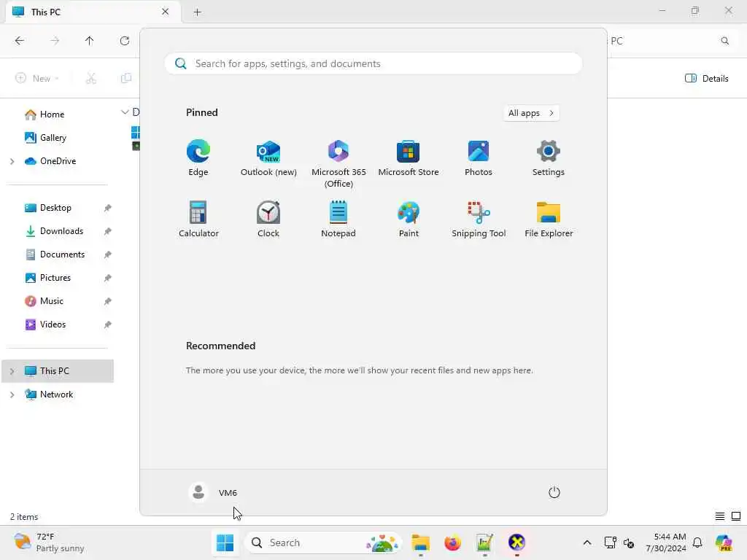This screenshot has width=747, height=560.
Task: Open Home in navigation pane
Action: [x=52, y=114]
